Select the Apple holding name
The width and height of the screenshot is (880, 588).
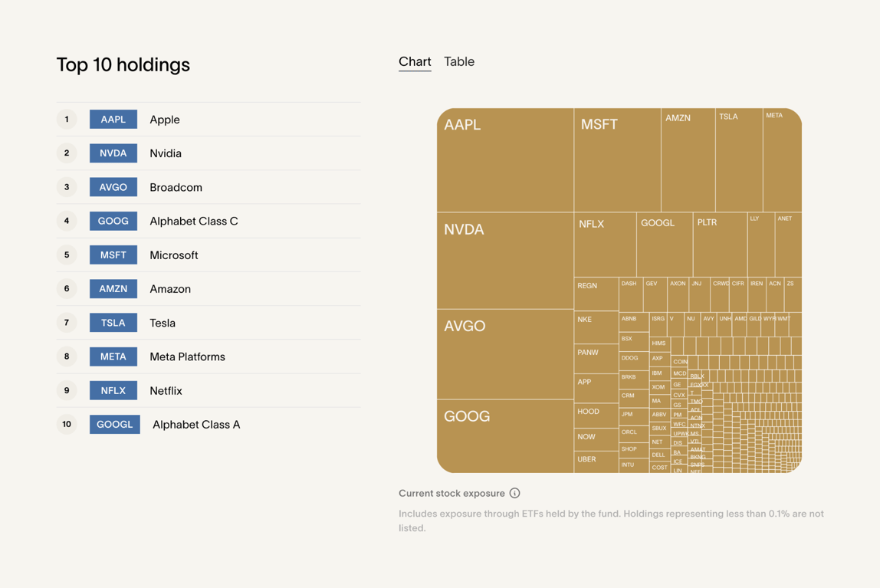pos(165,120)
